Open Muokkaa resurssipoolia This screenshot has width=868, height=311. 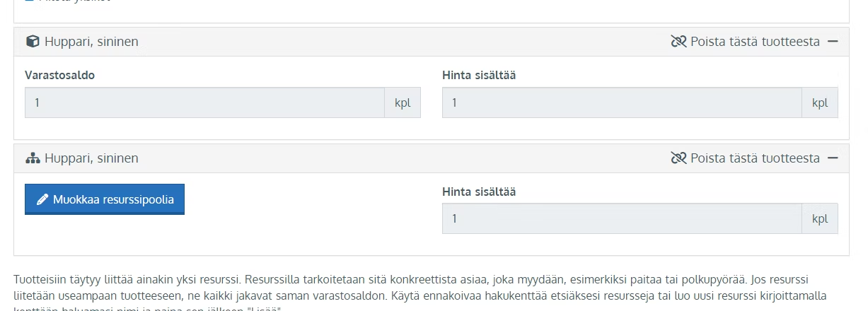tap(105, 199)
